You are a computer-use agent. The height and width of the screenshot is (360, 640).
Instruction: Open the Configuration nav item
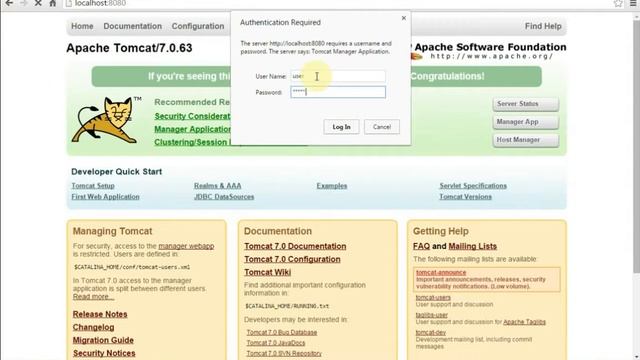pyautogui.click(x=198, y=26)
